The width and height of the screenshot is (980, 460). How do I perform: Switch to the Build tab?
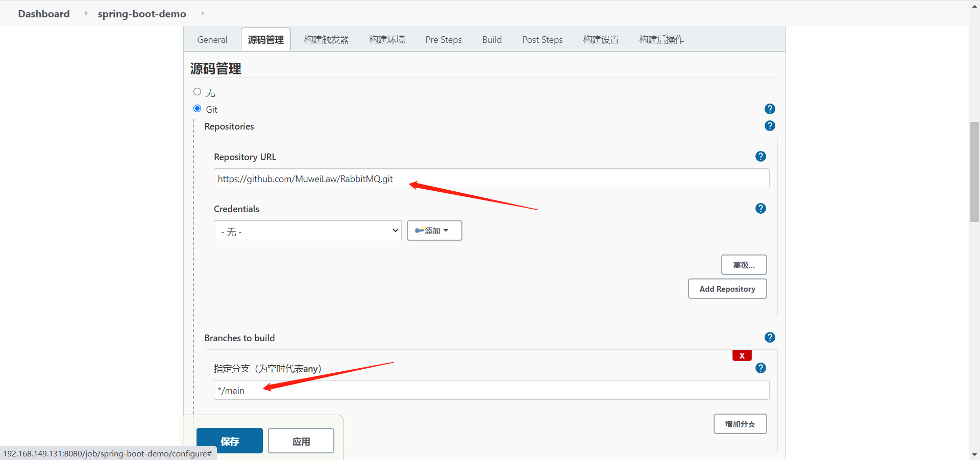(492, 40)
